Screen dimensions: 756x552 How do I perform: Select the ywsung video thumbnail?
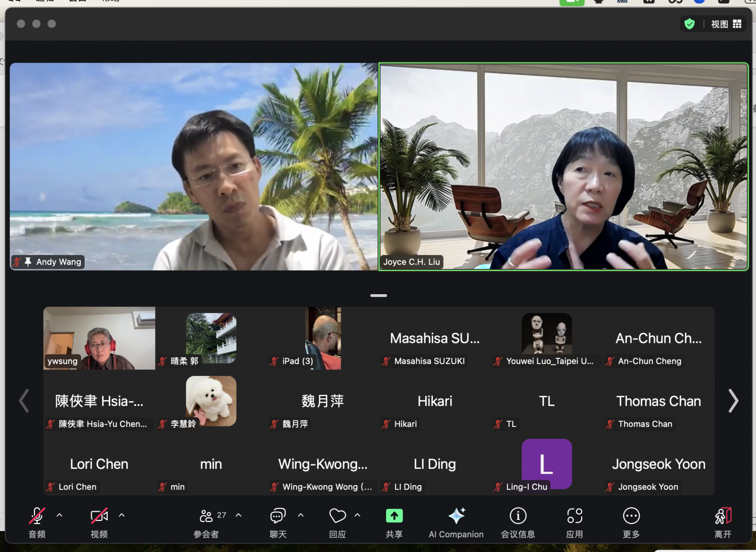click(x=99, y=338)
